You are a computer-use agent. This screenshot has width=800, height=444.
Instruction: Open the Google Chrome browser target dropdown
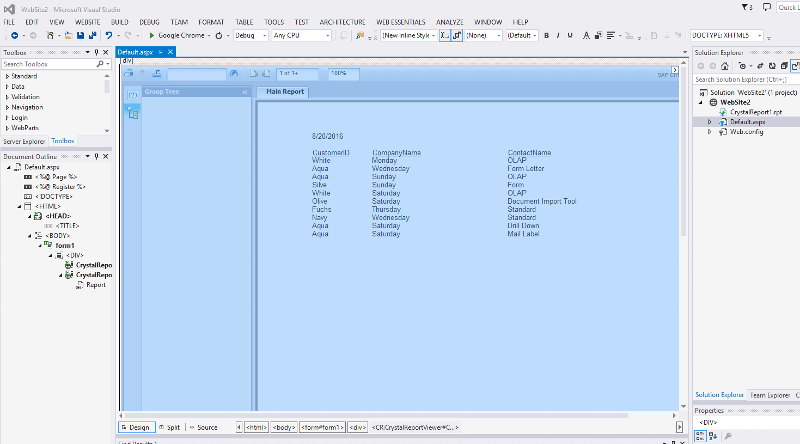tap(209, 36)
